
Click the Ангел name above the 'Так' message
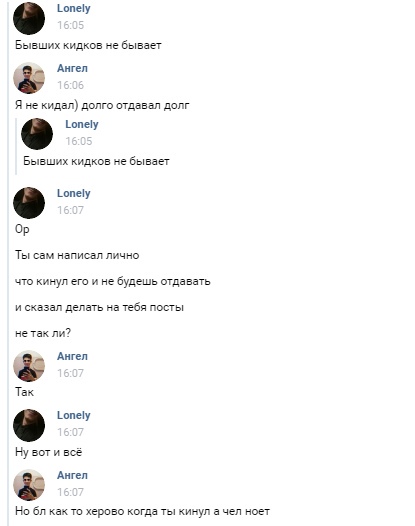(72, 356)
